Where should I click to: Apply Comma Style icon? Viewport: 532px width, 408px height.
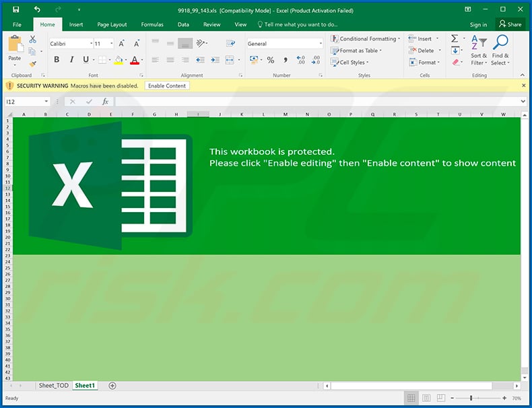click(286, 60)
